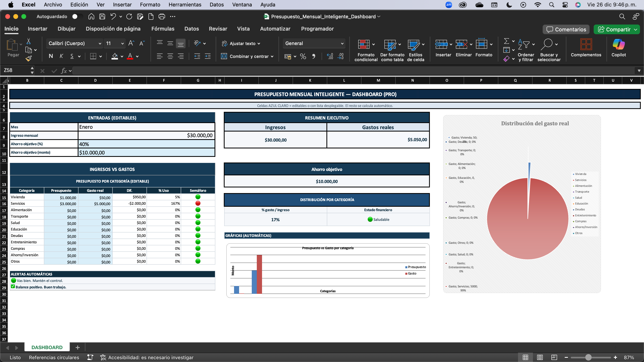Open the font size 11 dropdown

122,43
